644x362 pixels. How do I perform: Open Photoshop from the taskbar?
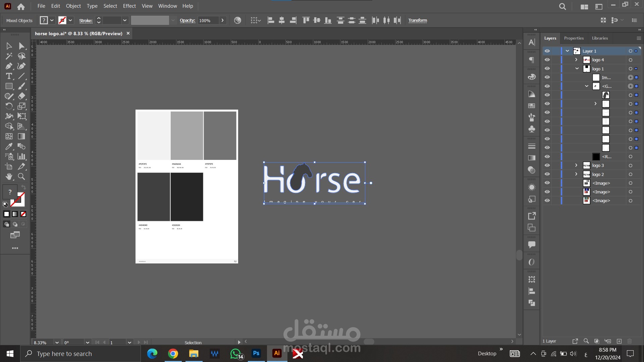(256, 353)
